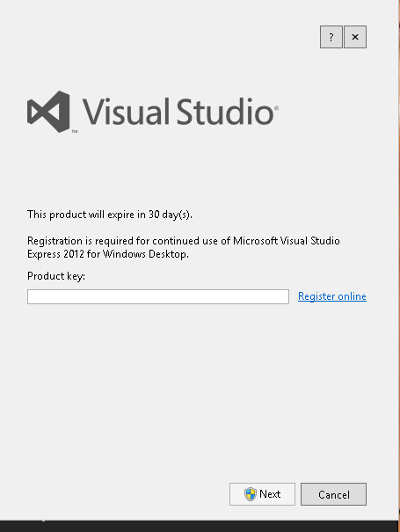400x532 pixels.
Task: Click the blank area beneath the product key field
Action: click(197, 390)
